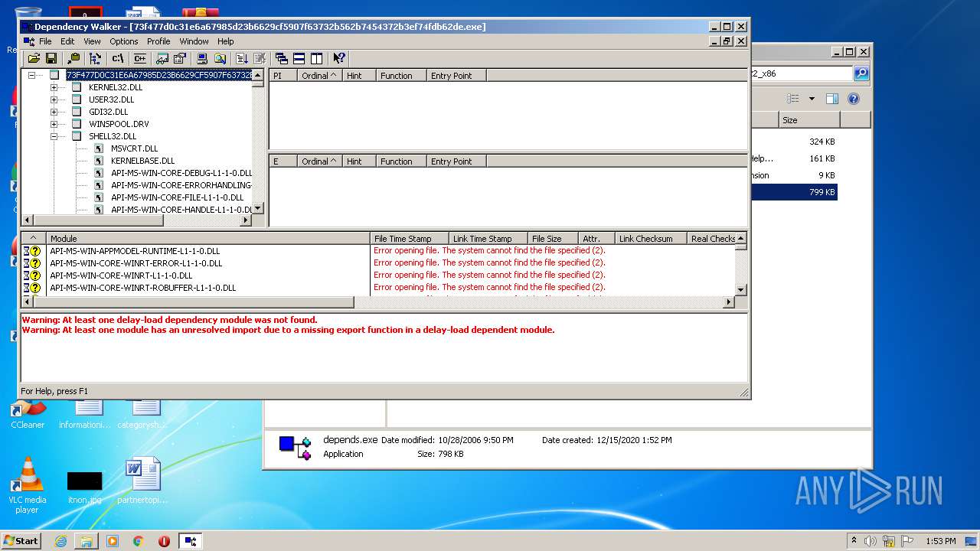The height and width of the screenshot is (551, 980).
Task: Click the PI column header in imports pane
Action: (282, 76)
